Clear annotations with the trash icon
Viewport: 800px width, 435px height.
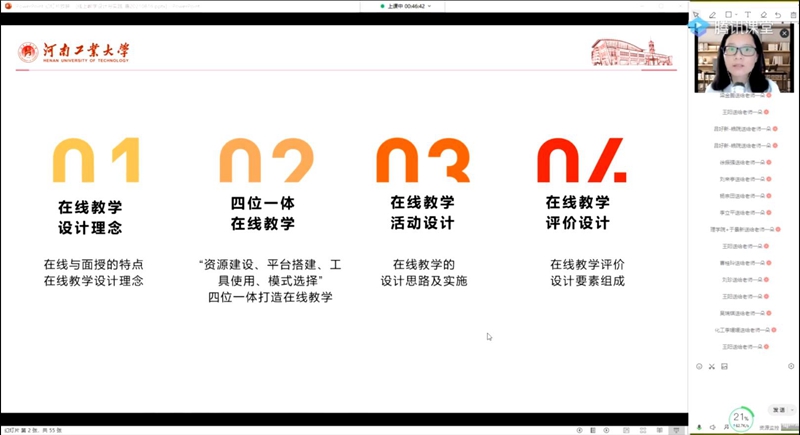[x=792, y=15]
